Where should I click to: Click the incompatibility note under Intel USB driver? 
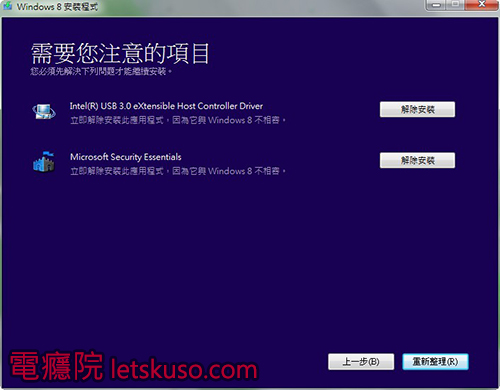click(178, 120)
